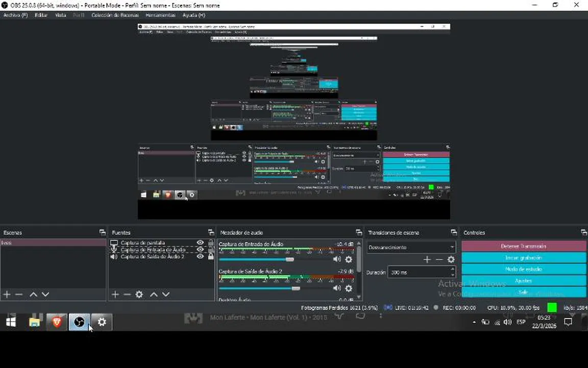The image size is (588, 368).
Task: Hide the Captura de pantalla source
Action: tap(200, 243)
